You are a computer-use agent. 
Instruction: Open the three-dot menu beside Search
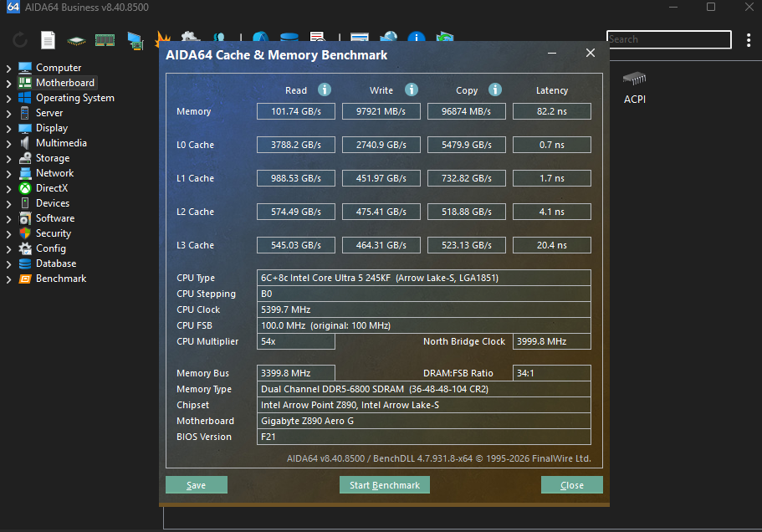click(749, 40)
